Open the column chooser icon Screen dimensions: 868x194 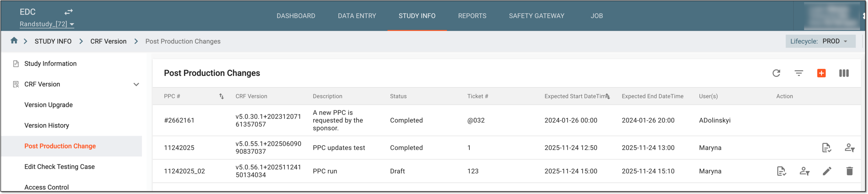844,73
